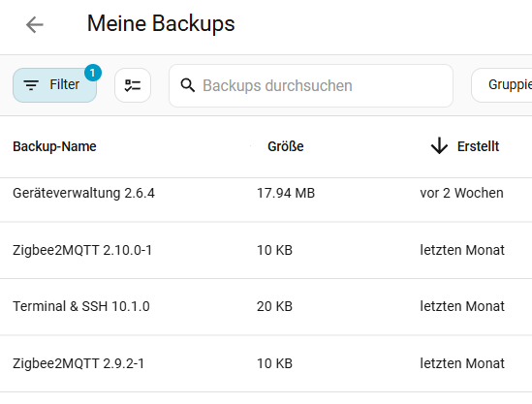The height and width of the screenshot is (404, 532).
Task: Go back with the arrow icon
Action: tap(35, 25)
